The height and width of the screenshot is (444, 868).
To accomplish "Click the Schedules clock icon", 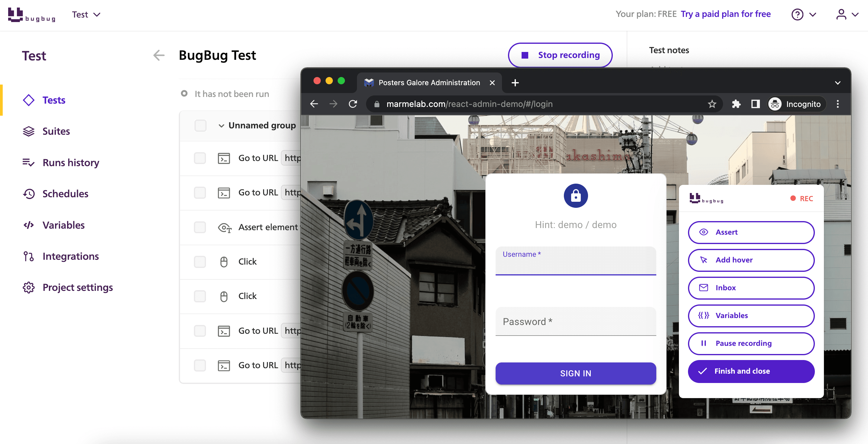I will click(x=29, y=194).
